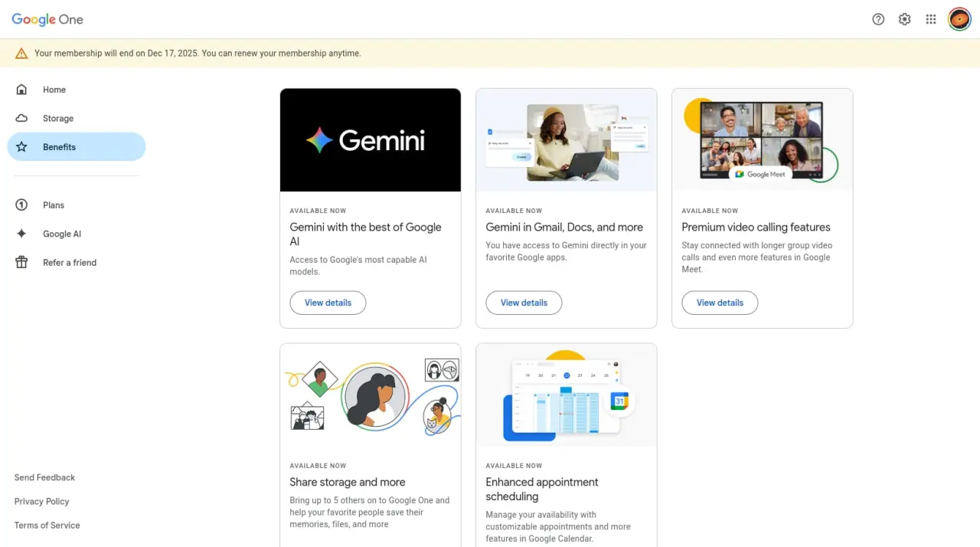Click the Gmail and Docs Gemini illustration
The height and width of the screenshot is (547, 980).
567,140
